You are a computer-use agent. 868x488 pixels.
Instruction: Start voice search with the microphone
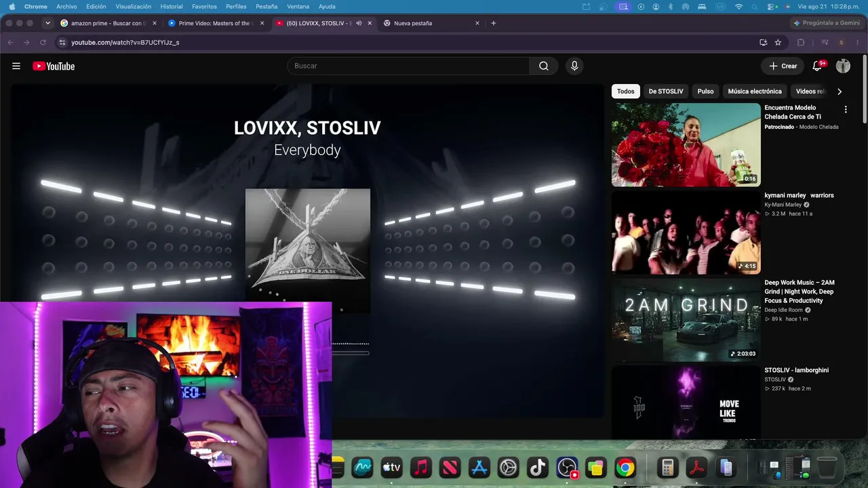click(x=574, y=66)
